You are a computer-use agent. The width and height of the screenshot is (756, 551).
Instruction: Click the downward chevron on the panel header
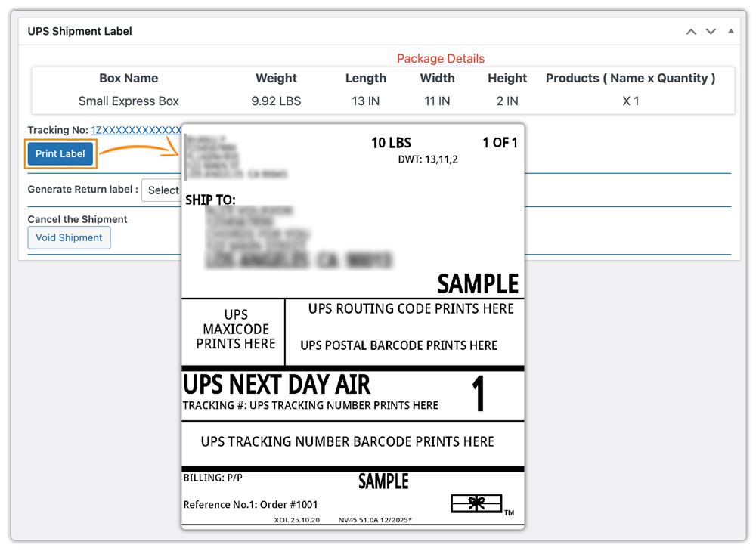[x=710, y=31]
